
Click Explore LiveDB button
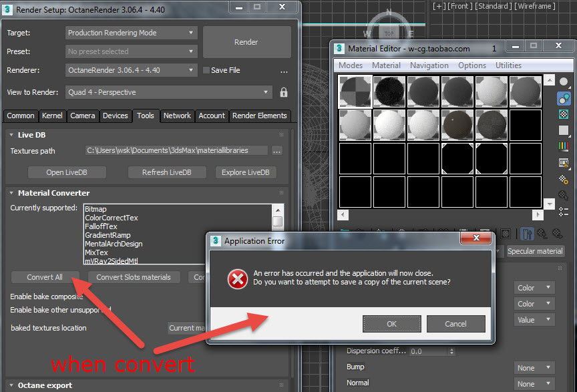(x=246, y=172)
